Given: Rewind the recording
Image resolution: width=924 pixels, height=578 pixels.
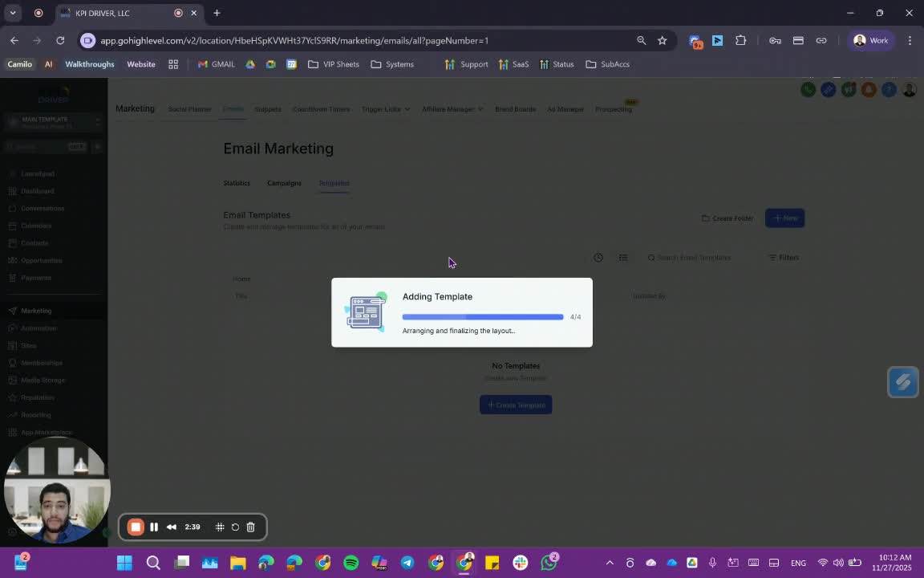Looking at the screenshot, I should pos(172,527).
